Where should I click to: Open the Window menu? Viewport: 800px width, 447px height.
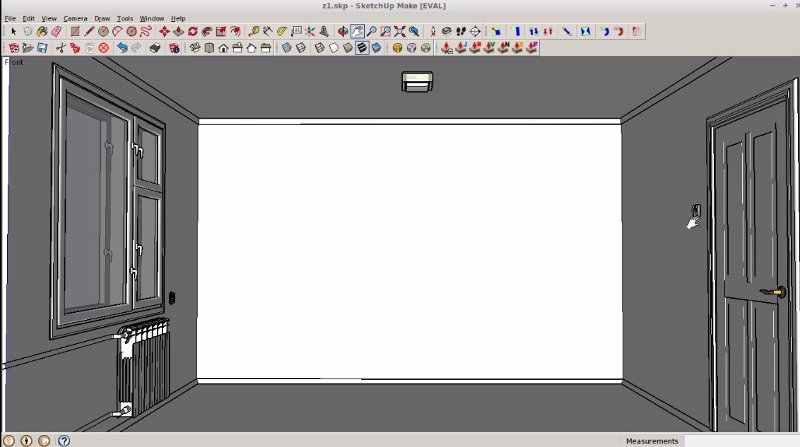coord(152,18)
